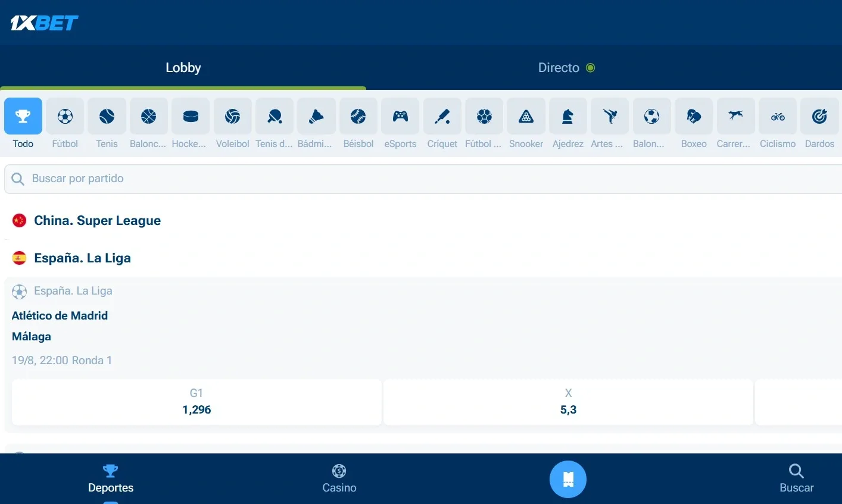Select the Ajedrez chess knight icon
This screenshot has height=504, width=842.
coord(568,116)
